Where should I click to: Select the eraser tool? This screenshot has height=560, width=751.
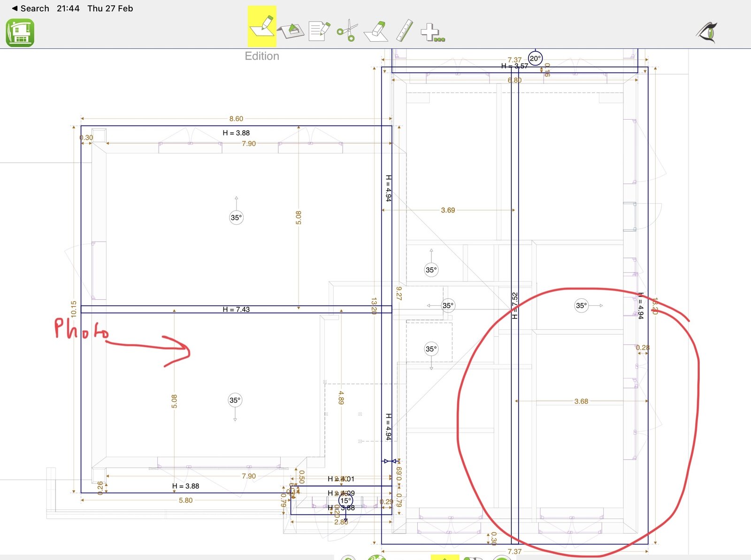point(376,31)
